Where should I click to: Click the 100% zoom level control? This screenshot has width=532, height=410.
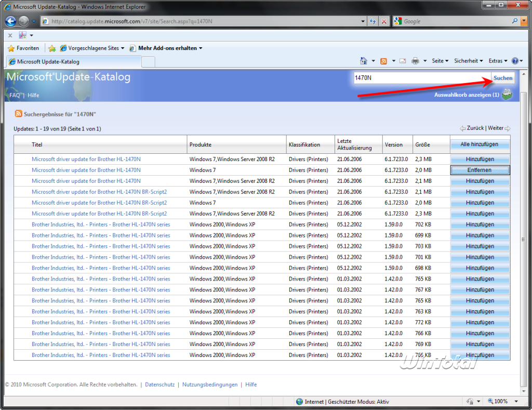500,401
